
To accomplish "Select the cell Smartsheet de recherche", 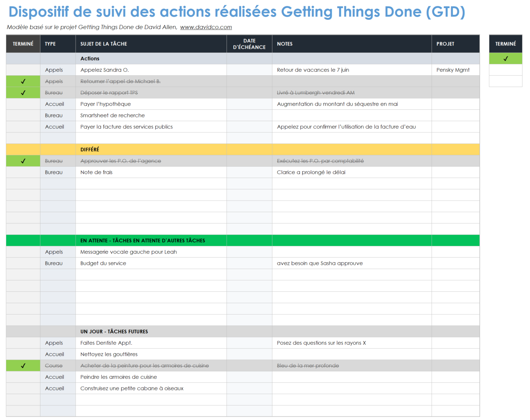I will pyautogui.click(x=151, y=116).
